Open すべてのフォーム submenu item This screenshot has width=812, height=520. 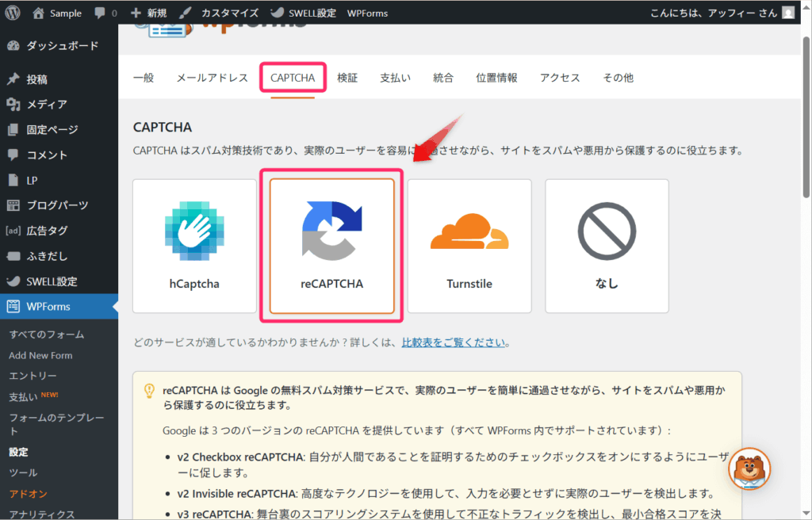pos(47,335)
